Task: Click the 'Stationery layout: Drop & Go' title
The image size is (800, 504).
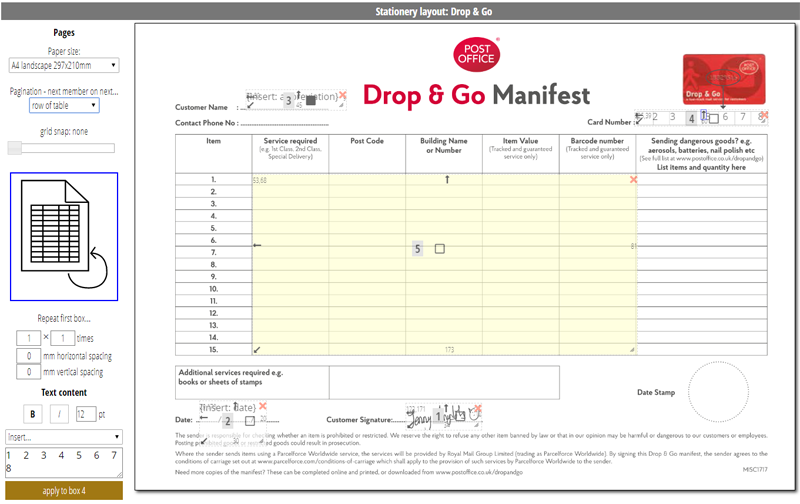Action: pyautogui.click(x=434, y=11)
